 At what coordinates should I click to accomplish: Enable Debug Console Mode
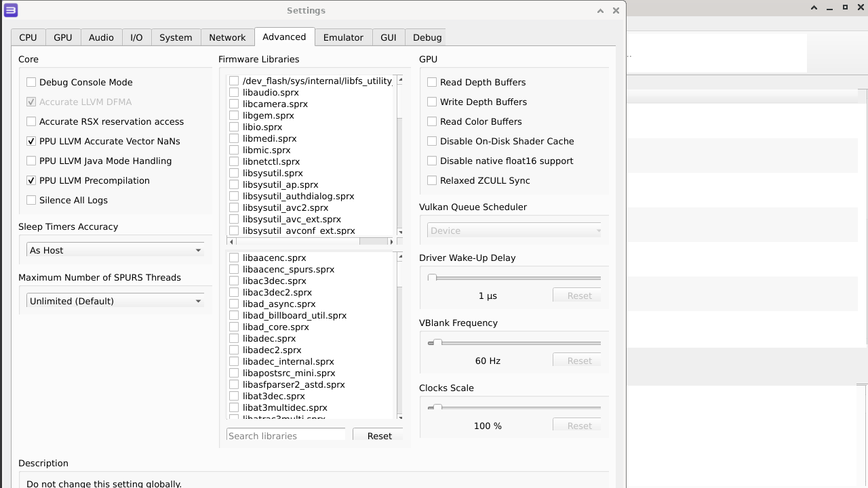pyautogui.click(x=31, y=82)
